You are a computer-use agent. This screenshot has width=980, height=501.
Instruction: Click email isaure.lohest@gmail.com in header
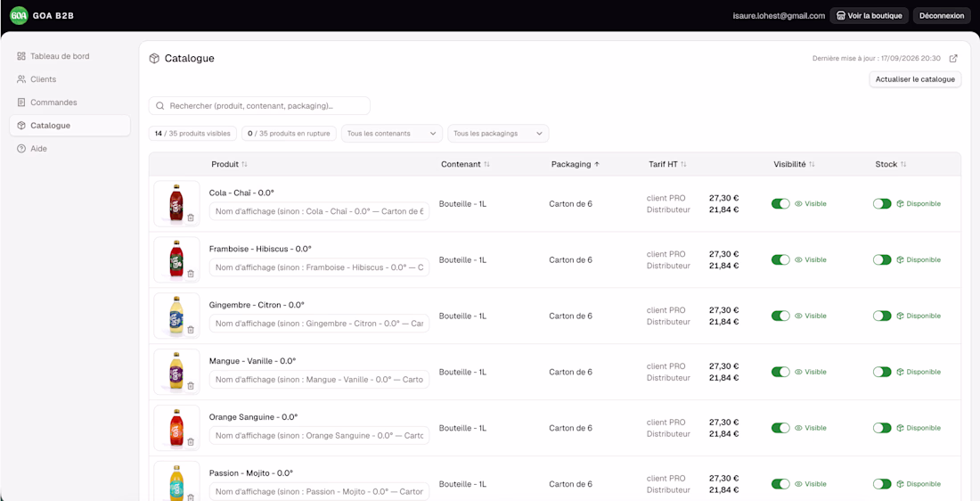point(779,16)
